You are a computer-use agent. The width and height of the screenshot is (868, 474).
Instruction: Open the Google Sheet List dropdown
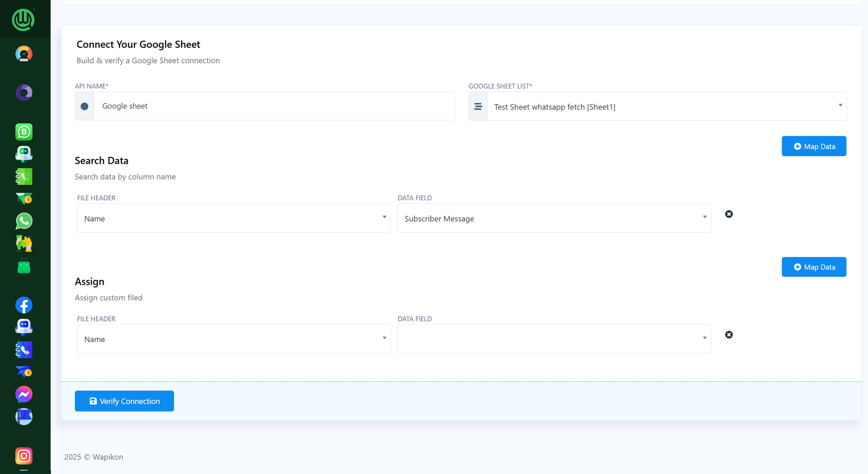point(667,106)
